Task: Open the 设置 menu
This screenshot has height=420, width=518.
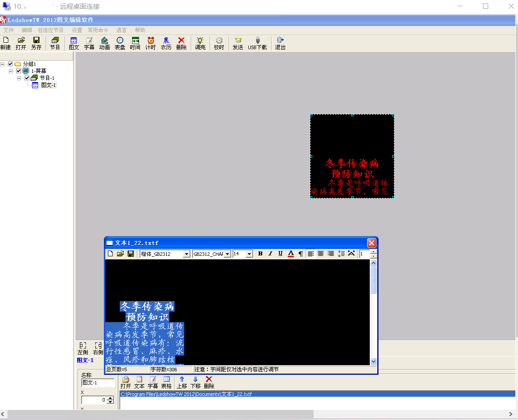Action: coord(77,30)
